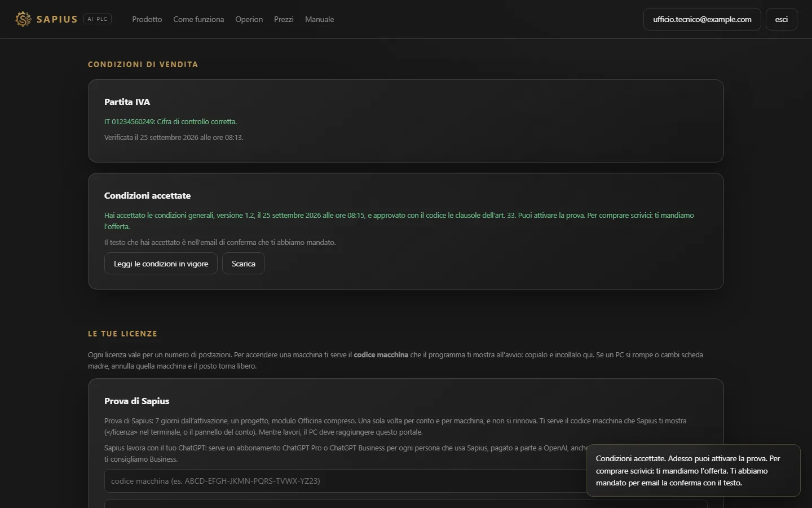This screenshot has width=812, height=508.
Task: Click the bold 'codice macchina' text
Action: coord(381,355)
